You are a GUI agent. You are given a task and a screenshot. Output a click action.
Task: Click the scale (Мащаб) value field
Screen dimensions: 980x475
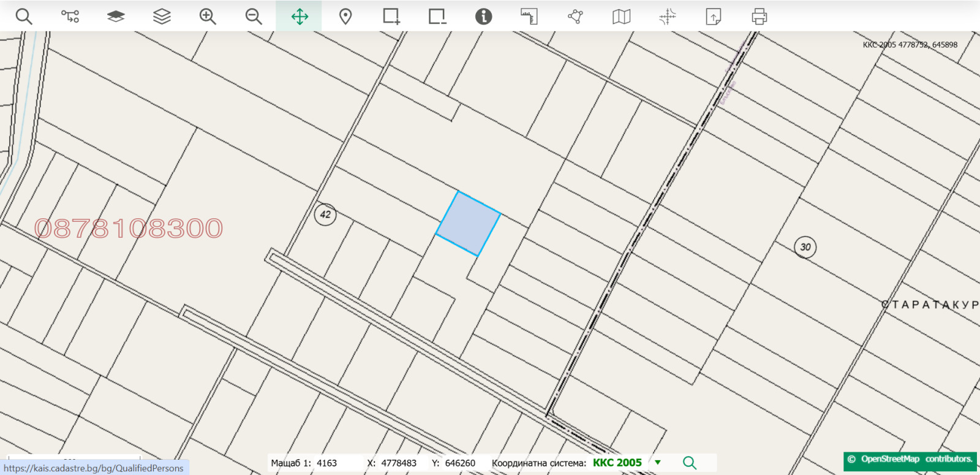pyautogui.click(x=327, y=463)
